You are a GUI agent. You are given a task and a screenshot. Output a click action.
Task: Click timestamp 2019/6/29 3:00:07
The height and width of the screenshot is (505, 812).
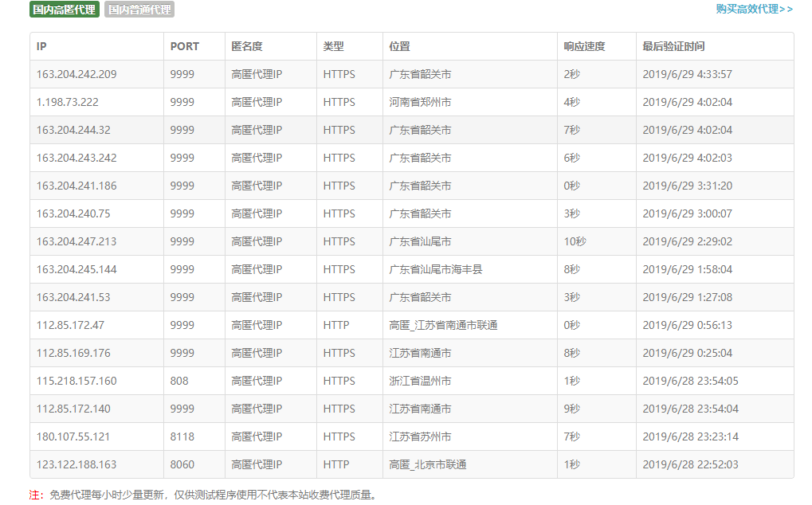[x=687, y=214]
